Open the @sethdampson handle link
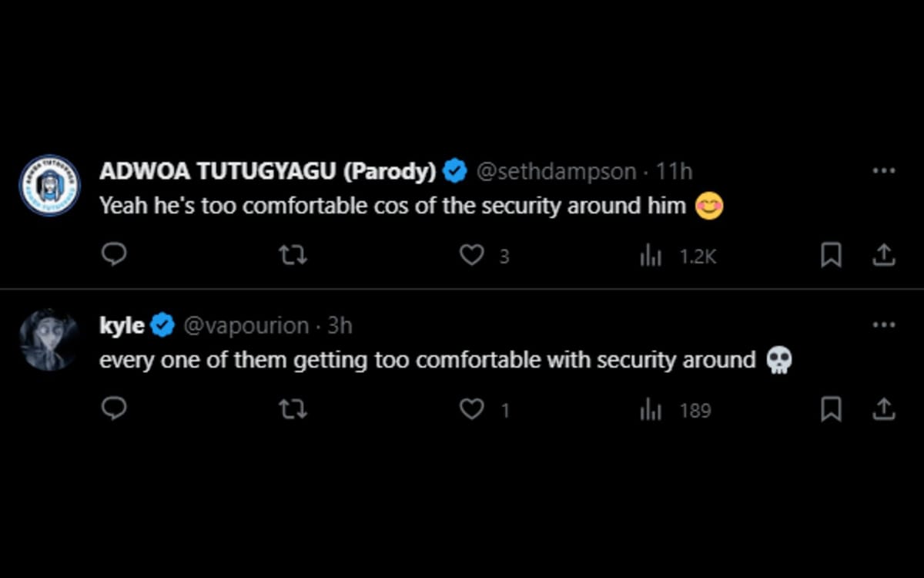The image size is (924, 578). coord(557,171)
